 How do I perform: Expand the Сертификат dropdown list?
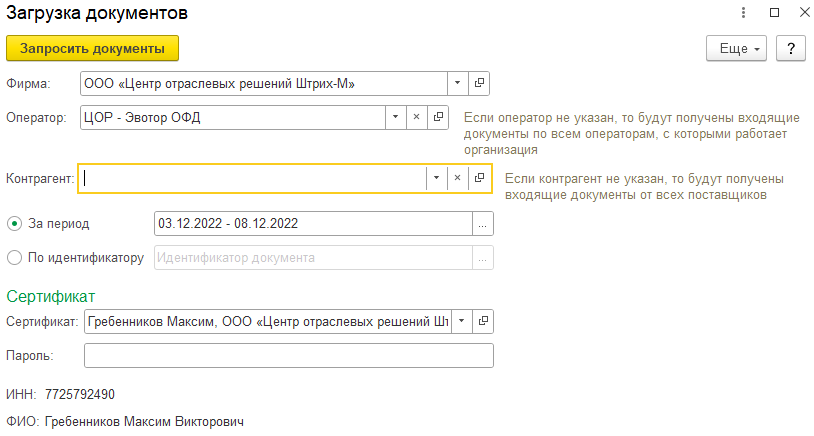461,322
